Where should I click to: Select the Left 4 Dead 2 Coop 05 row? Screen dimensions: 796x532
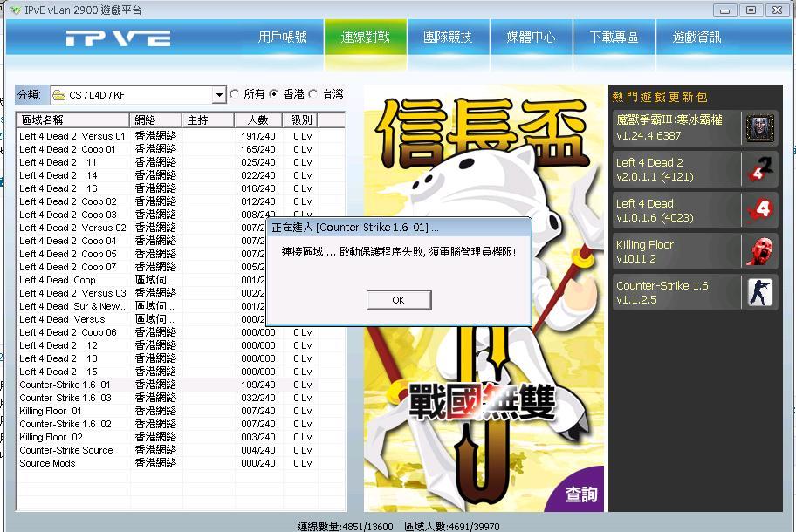(142, 254)
